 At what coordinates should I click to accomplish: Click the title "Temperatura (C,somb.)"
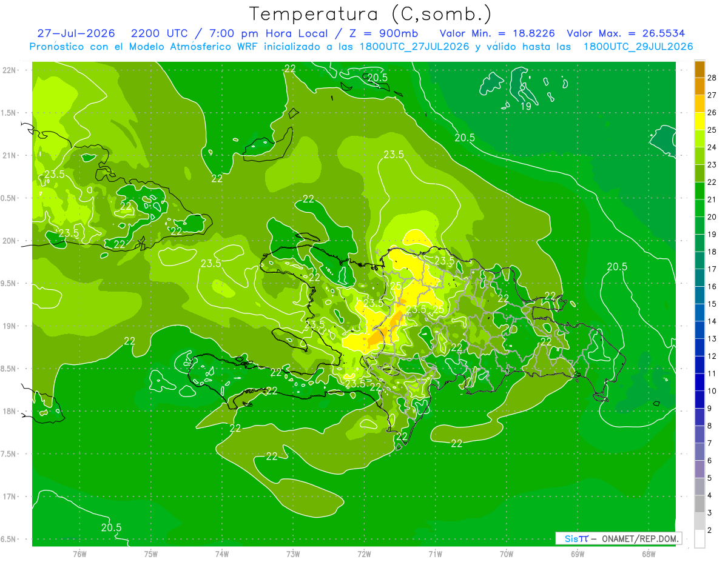coord(371,13)
